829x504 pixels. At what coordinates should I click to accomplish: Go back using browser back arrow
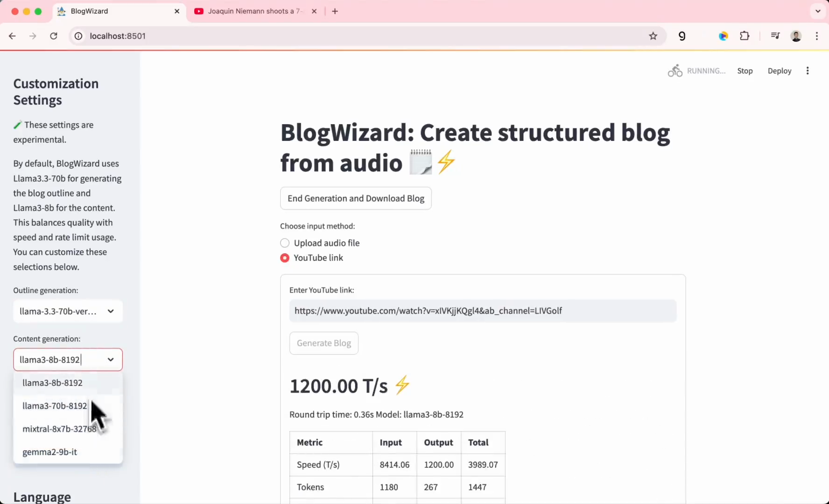point(13,36)
